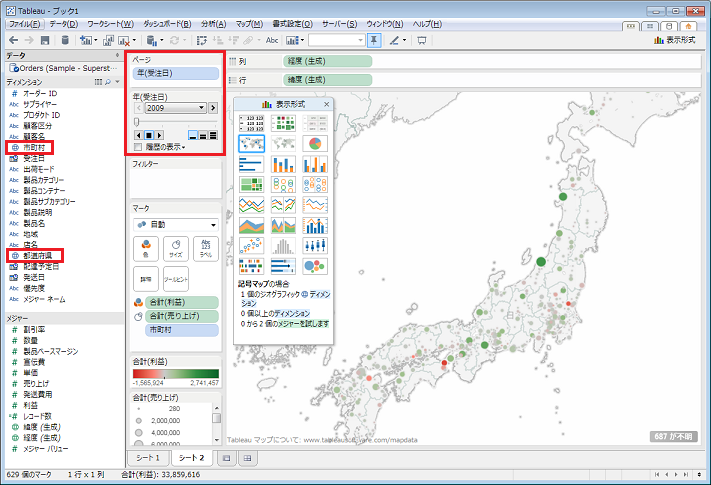Click the Color button on Marks card
This screenshot has width=711, height=485.
pos(146,249)
